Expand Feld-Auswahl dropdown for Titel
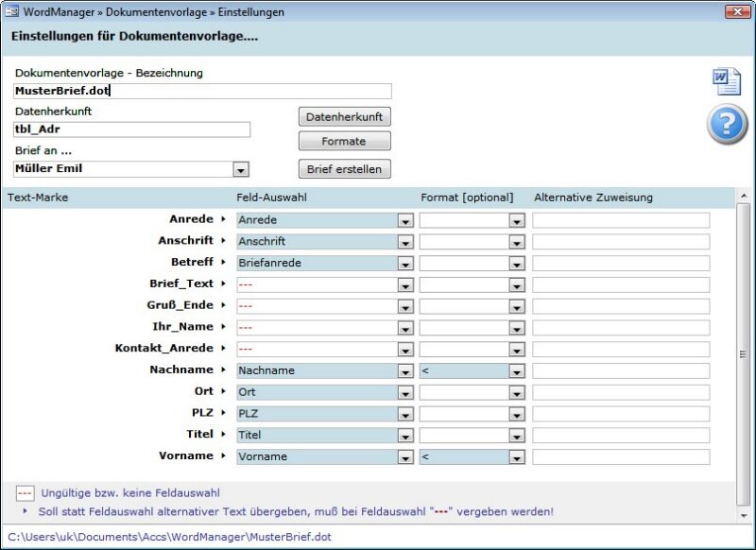 point(405,436)
